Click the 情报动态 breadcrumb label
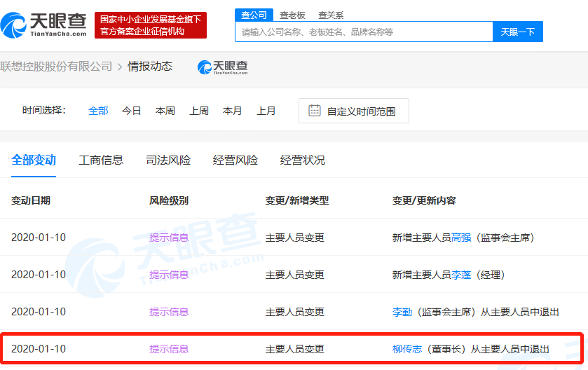Image resolution: width=588 pixels, height=370 pixels. pos(150,67)
